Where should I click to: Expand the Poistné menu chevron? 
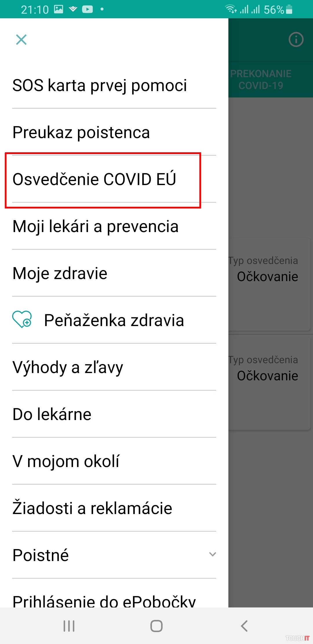pos(212,554)
